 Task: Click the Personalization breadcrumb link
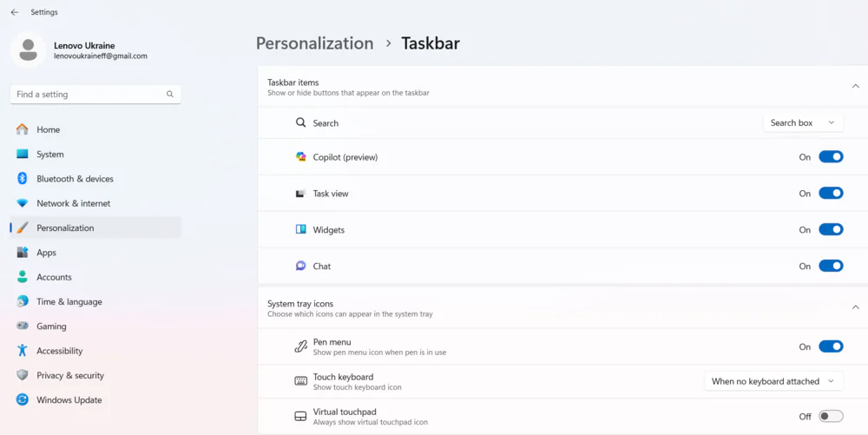pos(314,43)
